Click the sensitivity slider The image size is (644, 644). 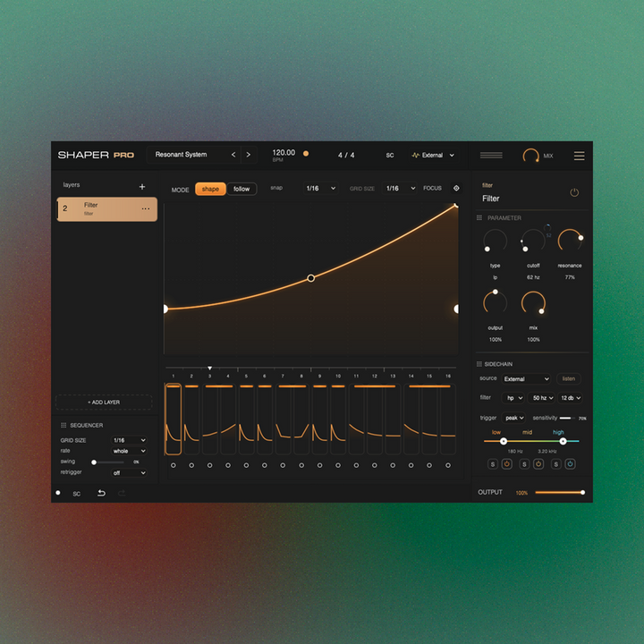[x=567, y=418]
